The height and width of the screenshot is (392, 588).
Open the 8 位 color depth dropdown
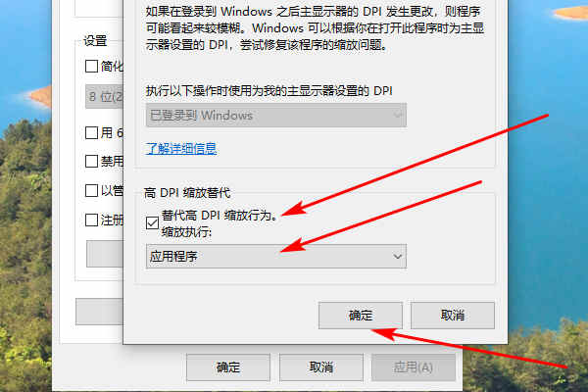[105, 97]
